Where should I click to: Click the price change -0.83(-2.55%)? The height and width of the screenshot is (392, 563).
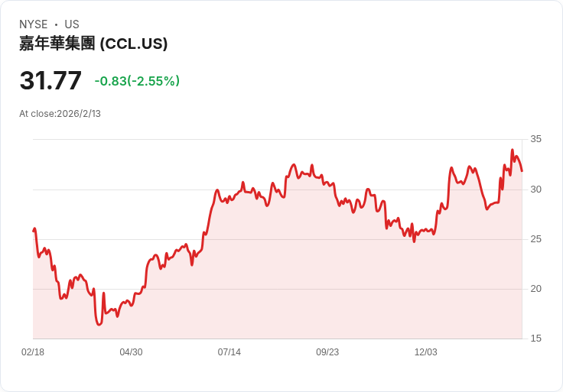click(137, 81)
